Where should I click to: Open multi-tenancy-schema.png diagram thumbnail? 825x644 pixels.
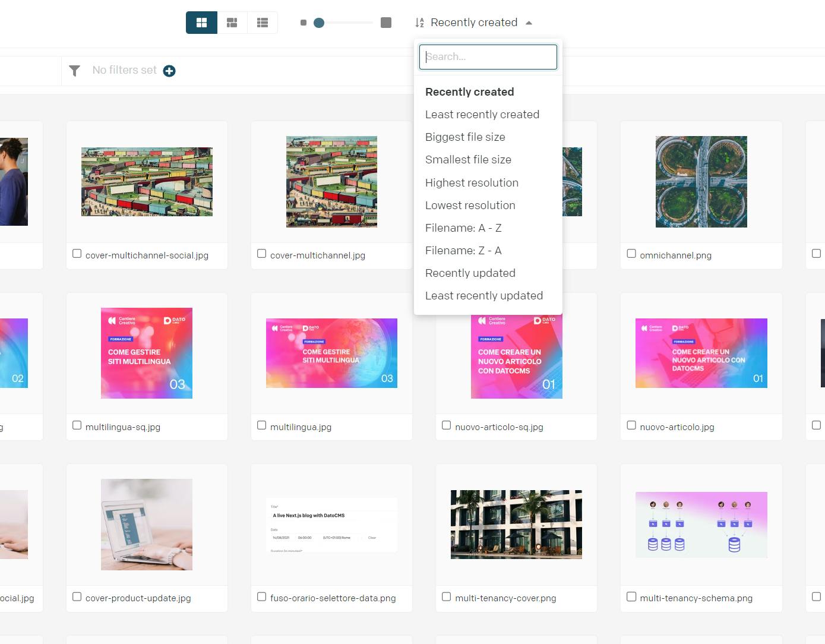[701, 525]
